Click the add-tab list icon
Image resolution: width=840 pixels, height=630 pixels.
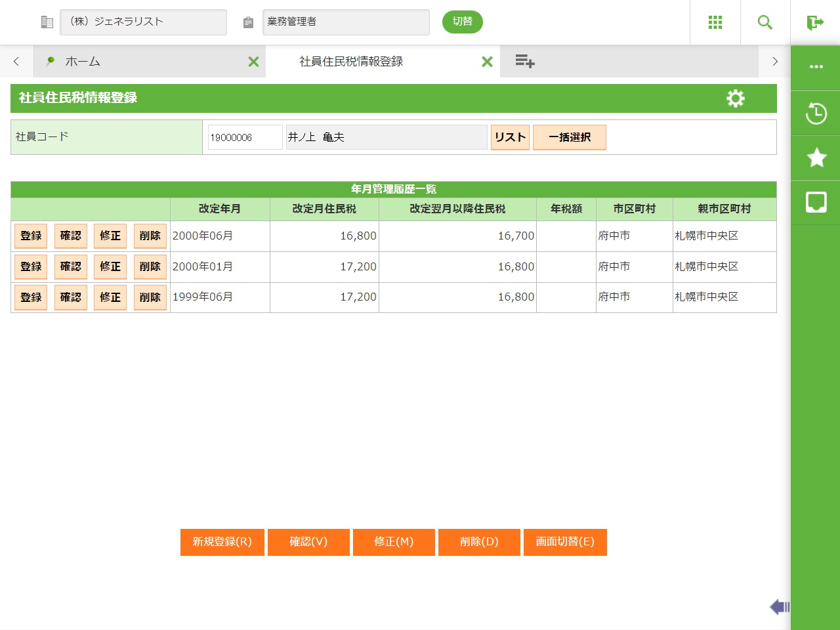(x=524, y=62)
